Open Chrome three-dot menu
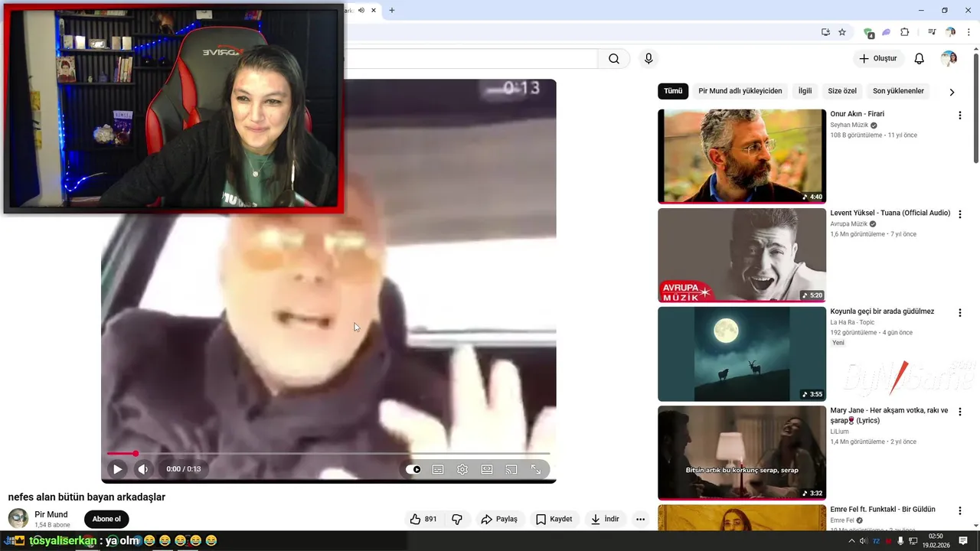Viewport: 980px width, 551px height. 969,32
